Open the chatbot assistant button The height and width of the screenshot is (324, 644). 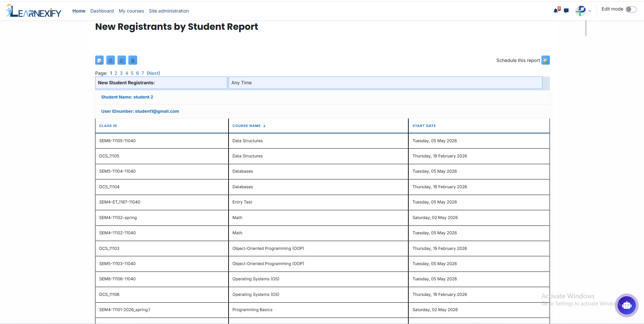pyautogui.click(x=627, y=305)
